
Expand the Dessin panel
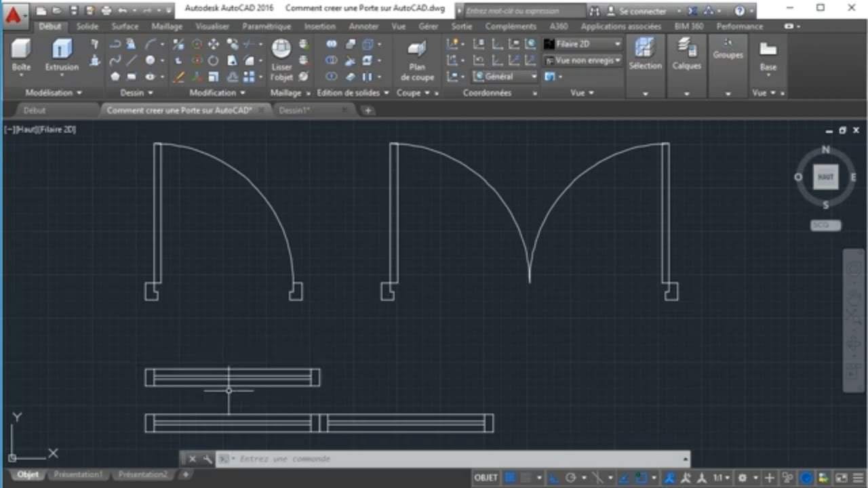(136, 93)
